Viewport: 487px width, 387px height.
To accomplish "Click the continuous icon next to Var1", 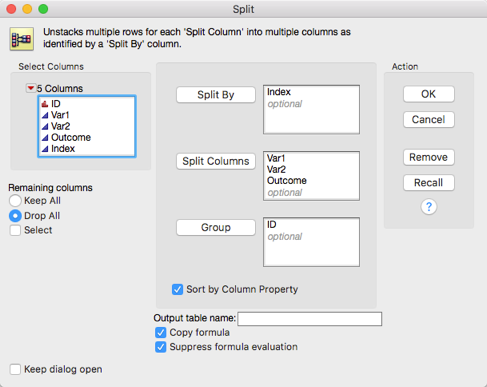I will click(45, 115).
